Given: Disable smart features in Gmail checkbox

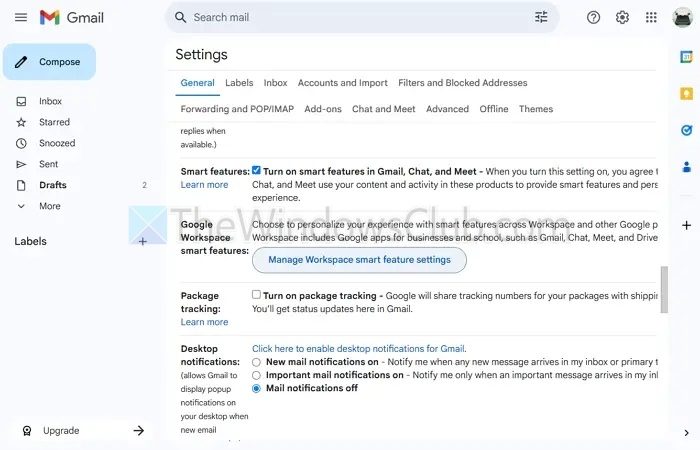Looking at the screenshot, I should 256,170.
